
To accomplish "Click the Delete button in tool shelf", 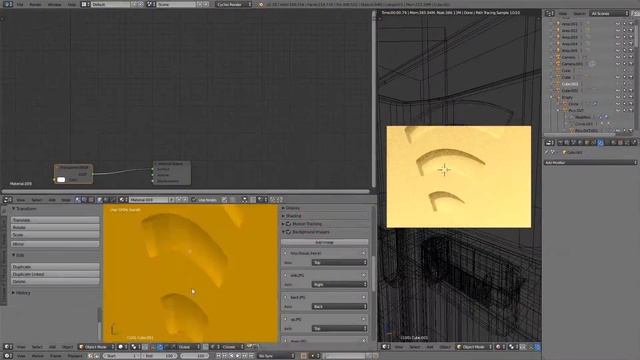I will tap(55, 281).
